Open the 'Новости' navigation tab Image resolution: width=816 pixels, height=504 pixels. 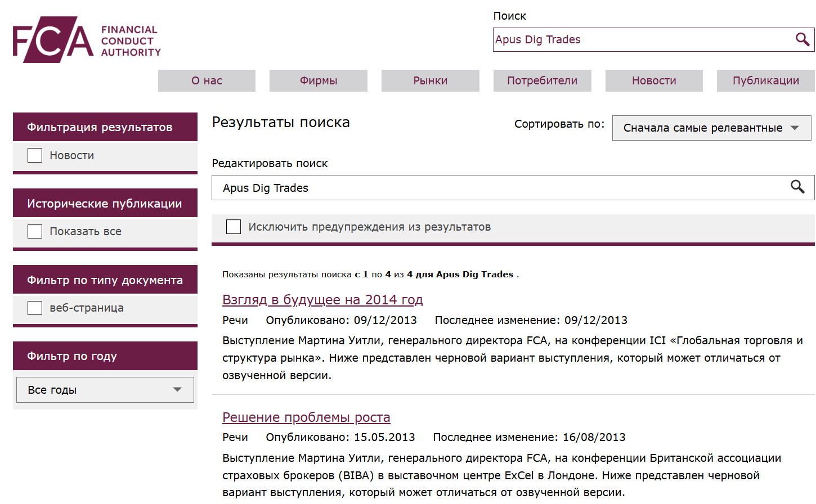click(653, 80)
